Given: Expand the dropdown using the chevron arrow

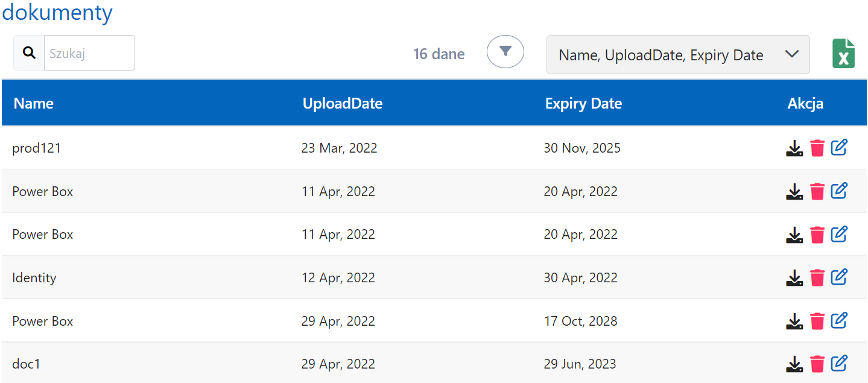Looking at the screenshot, I should [792, 54].
